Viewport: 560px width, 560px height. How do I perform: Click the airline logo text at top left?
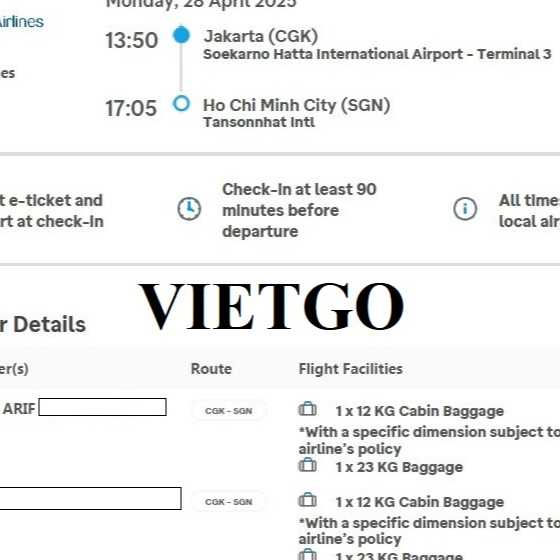click(21, 22)
